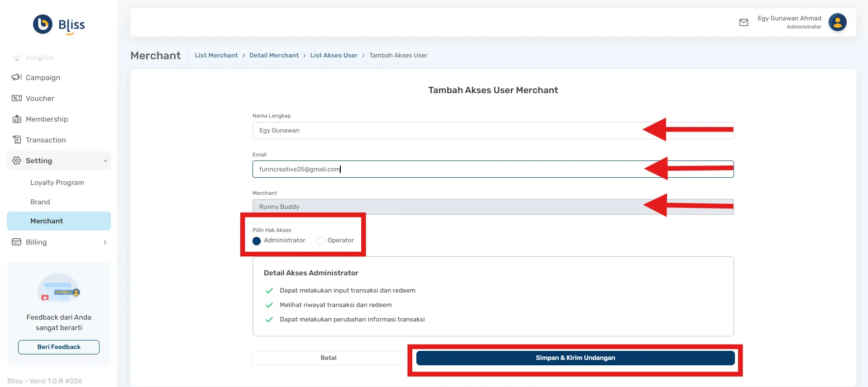This screenshot has width=868, height=387.
Task: Click the Setting gear icon
Action: coord(17,160)
